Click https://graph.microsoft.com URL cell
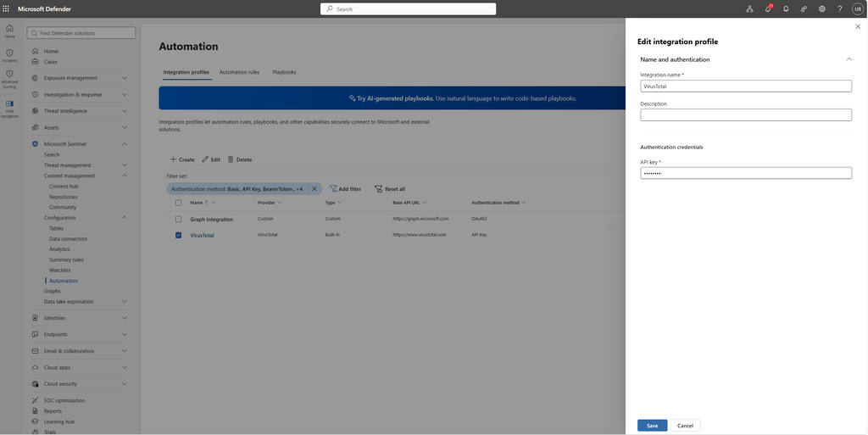This screenshot has height=435, width=868. coord(420,219)
